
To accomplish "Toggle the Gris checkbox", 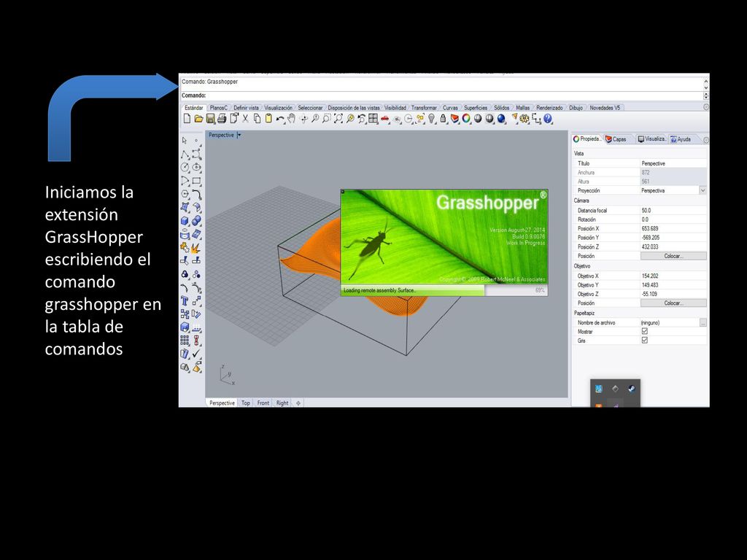I will [645, 340].
